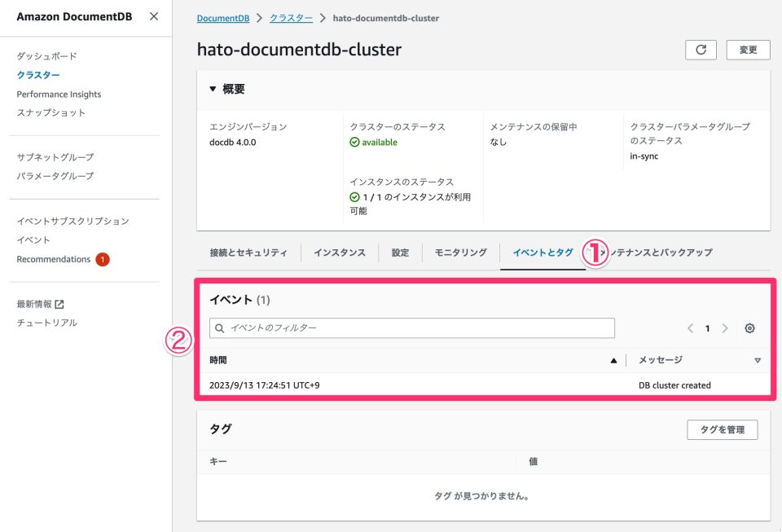The height and width of the screenshot is (532, 782).
Task: Close the Amazon DocumentDB side navigation
Action: [154, 16]
